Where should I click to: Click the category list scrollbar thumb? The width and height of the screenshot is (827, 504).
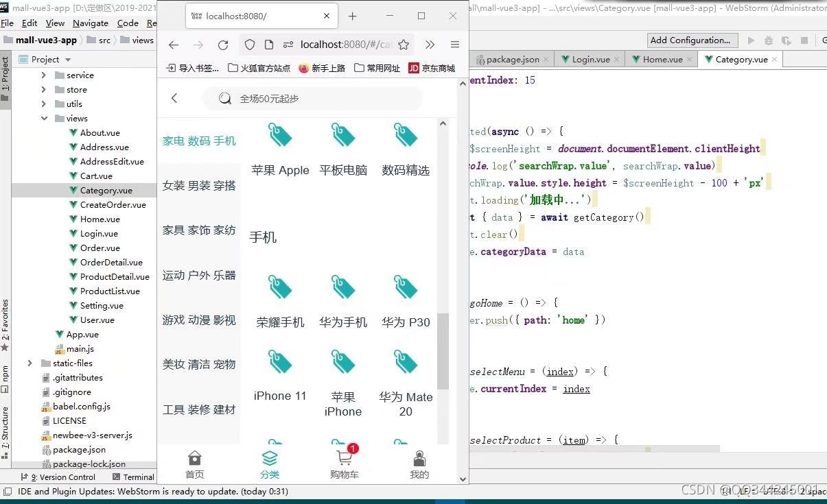pos(443,351)
